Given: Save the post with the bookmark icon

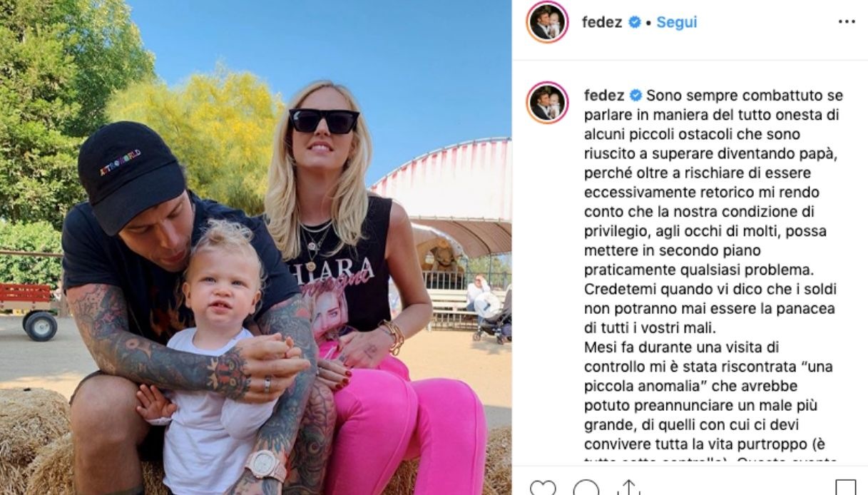Looking at the screenshot, I should (845, 489).
